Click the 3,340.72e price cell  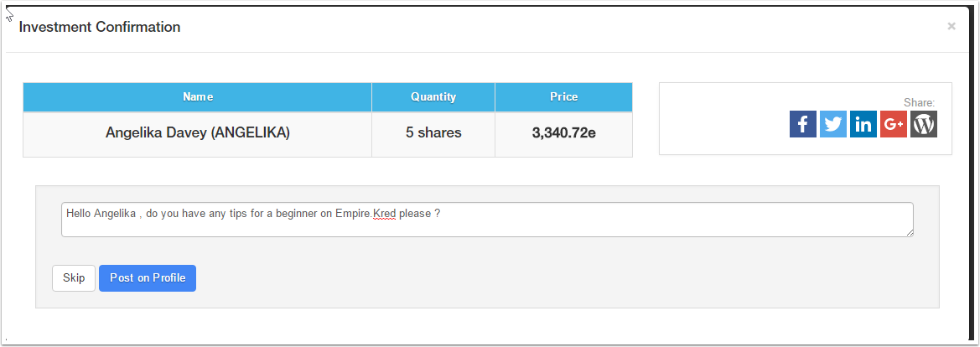tap(563, 132)
